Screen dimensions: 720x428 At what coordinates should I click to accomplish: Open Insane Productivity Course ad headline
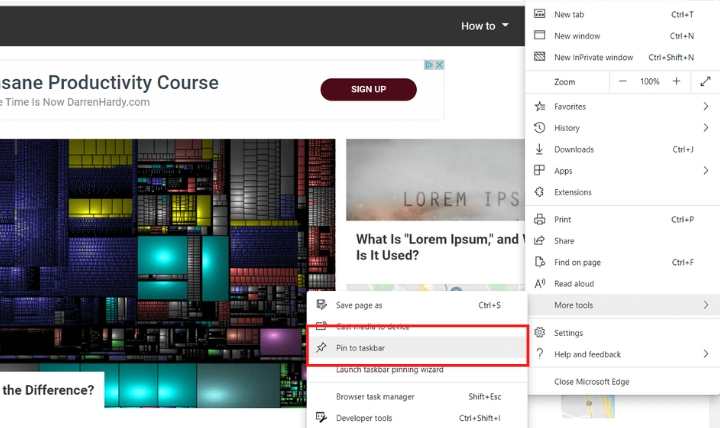[x=108, y=83]
